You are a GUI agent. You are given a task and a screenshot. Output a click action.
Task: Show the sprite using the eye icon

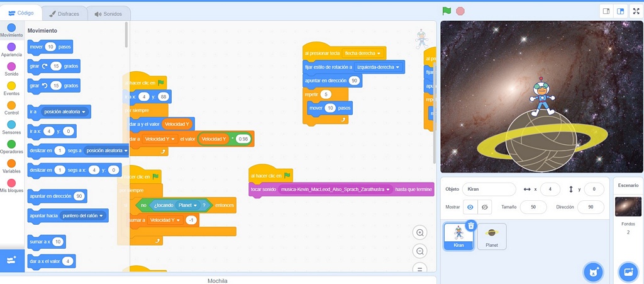pos(470,207)
